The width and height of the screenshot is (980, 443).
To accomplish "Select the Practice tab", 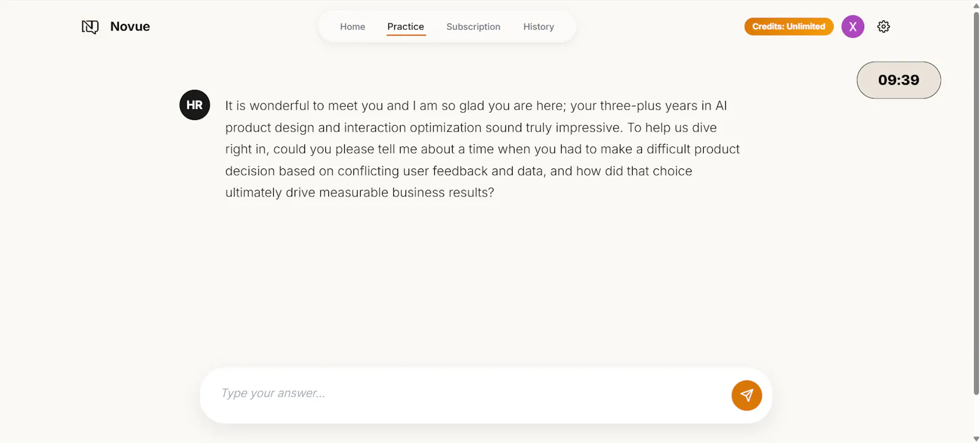I will pos(405,26).
